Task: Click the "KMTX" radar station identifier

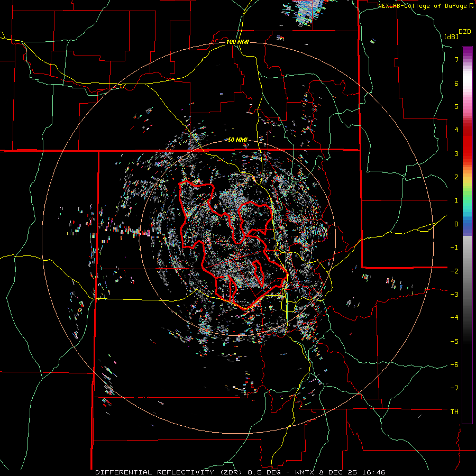Action: tap(305, 472)
